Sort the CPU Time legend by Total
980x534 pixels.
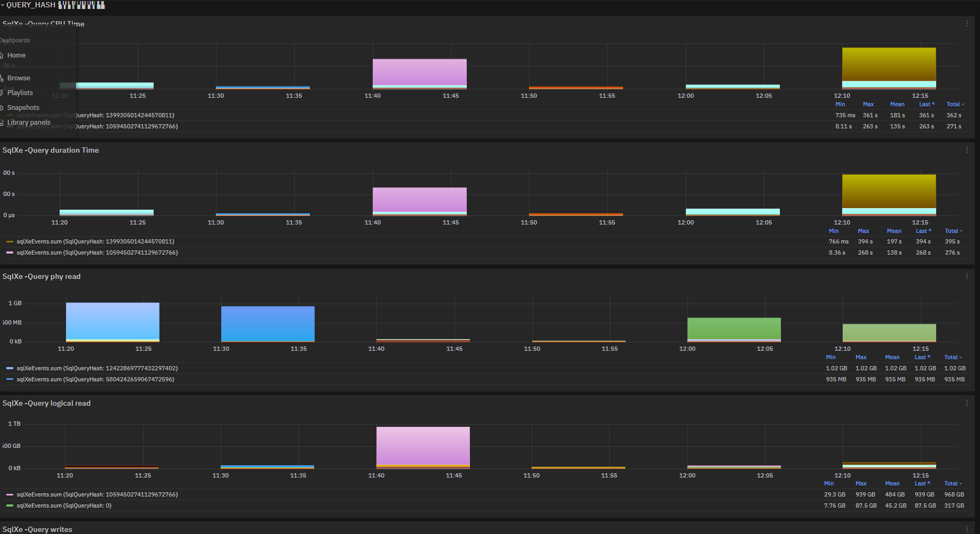955,104
